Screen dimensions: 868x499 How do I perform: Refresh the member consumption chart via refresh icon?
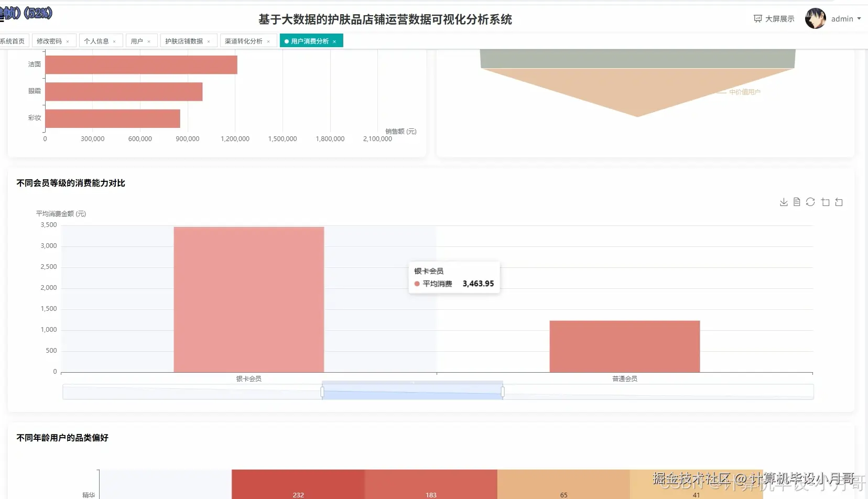pyautogui.click(x=811, y=202)
